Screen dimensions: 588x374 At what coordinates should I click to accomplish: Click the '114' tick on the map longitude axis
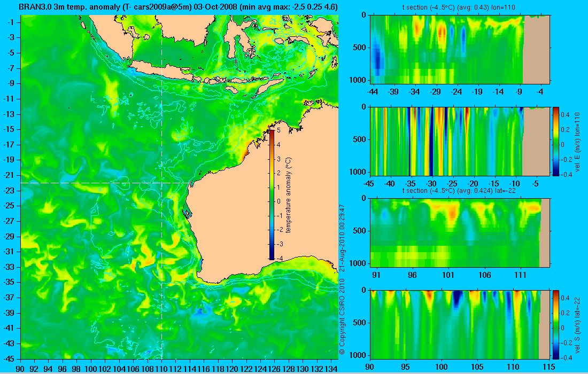190,368
